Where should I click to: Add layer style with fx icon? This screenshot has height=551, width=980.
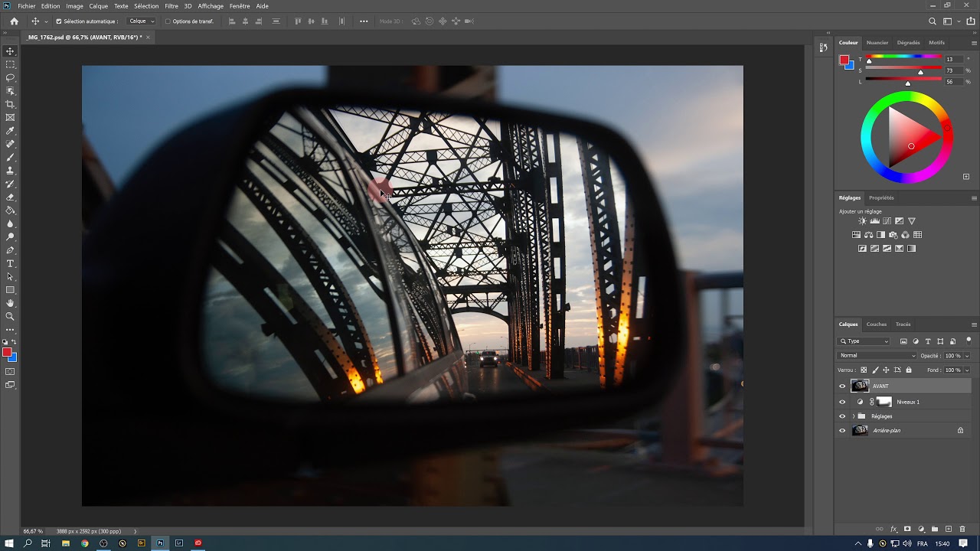[x=893, y=529]
